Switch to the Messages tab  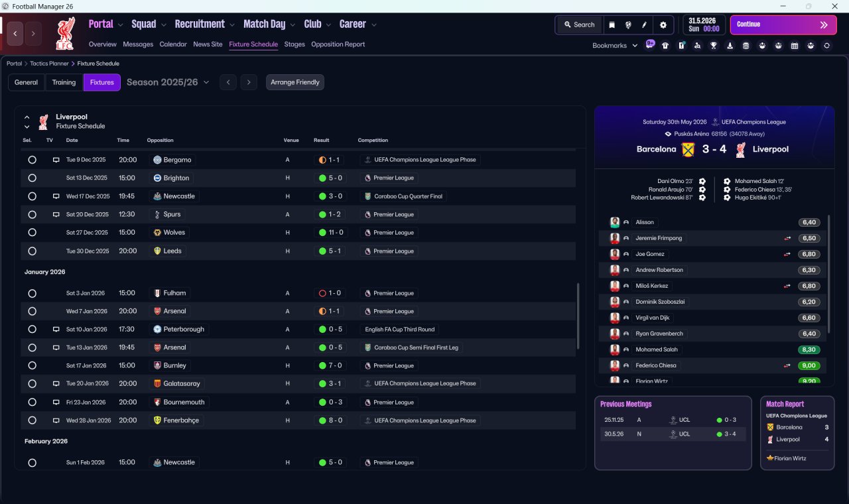pyautogui.click(x=138, y=44)
